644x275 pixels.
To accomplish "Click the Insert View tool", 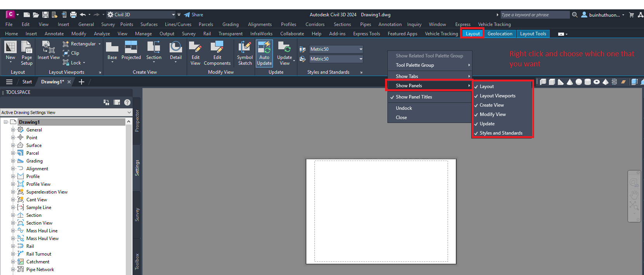I will point(49,50).
